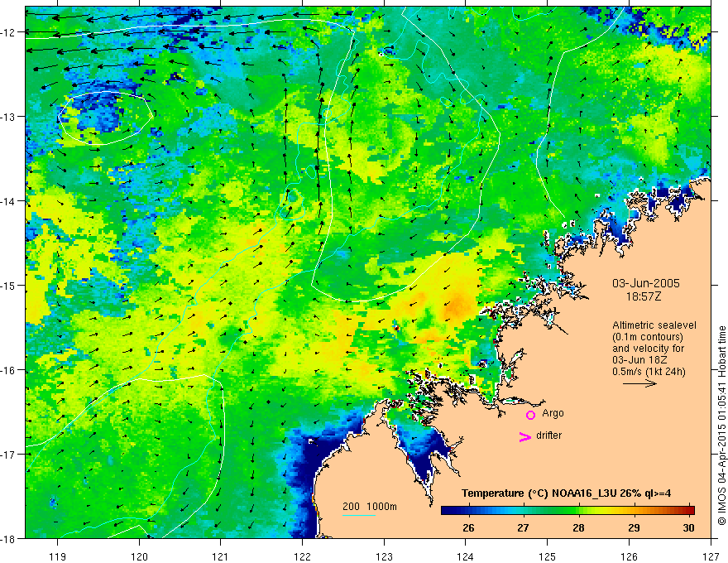The height and width of the screenshot is (563, 728).
Task: Click the cyan 200m isobath legend line
Action: point(359,515)
